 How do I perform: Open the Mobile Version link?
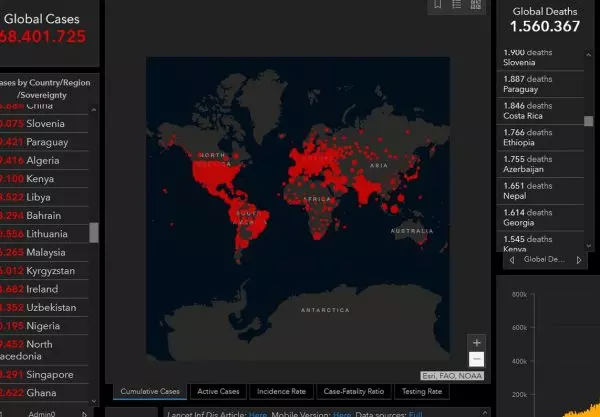coord(342,412)
